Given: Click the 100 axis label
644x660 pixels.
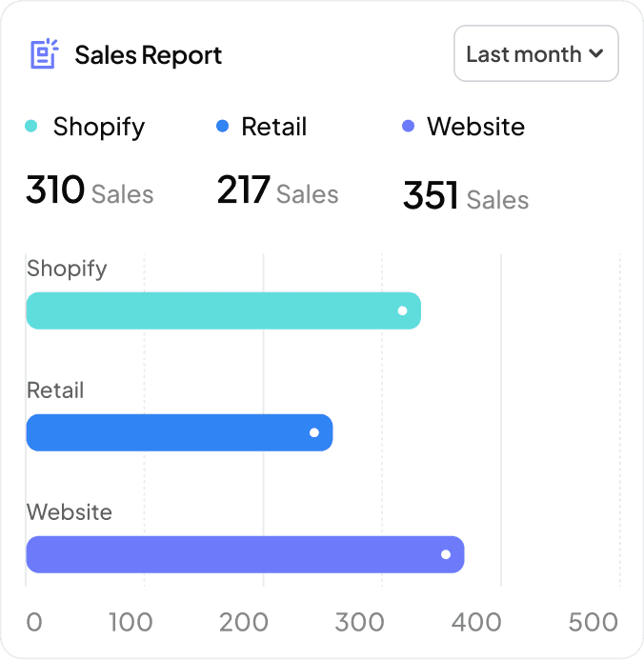Looking at the screenshot, I should pyautogui.click(x=131, y=622).
